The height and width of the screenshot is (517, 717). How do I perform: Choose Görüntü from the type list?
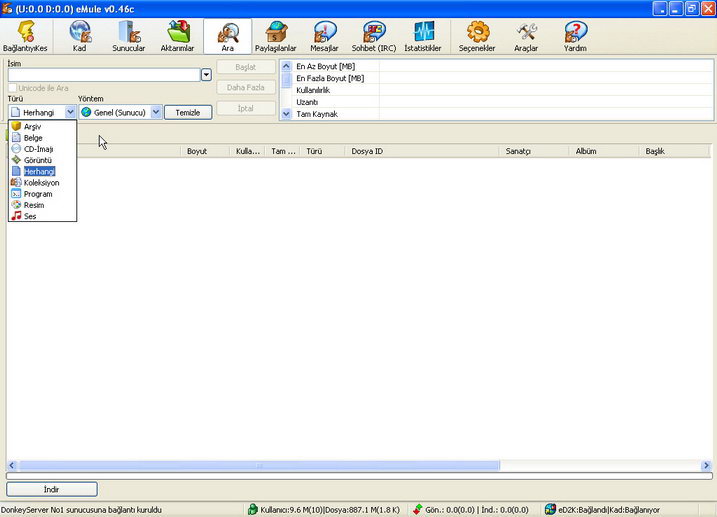click(x=42, y=160)
